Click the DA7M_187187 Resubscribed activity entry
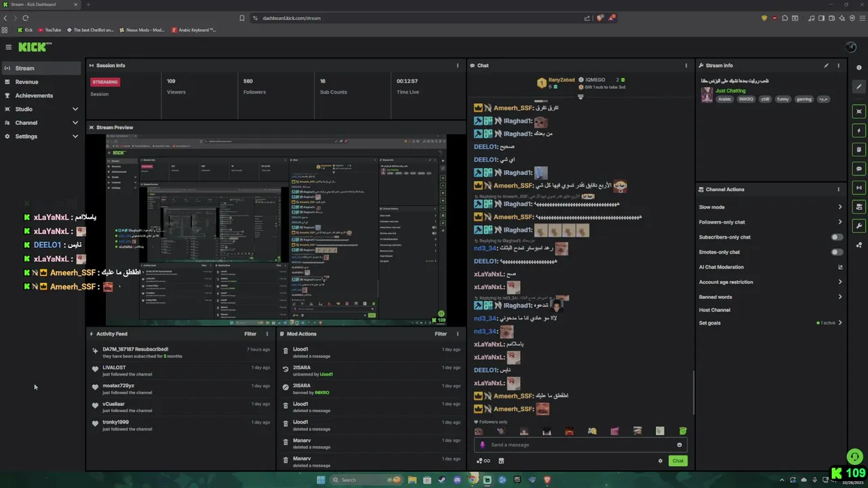868x488 pixels. 180,352
